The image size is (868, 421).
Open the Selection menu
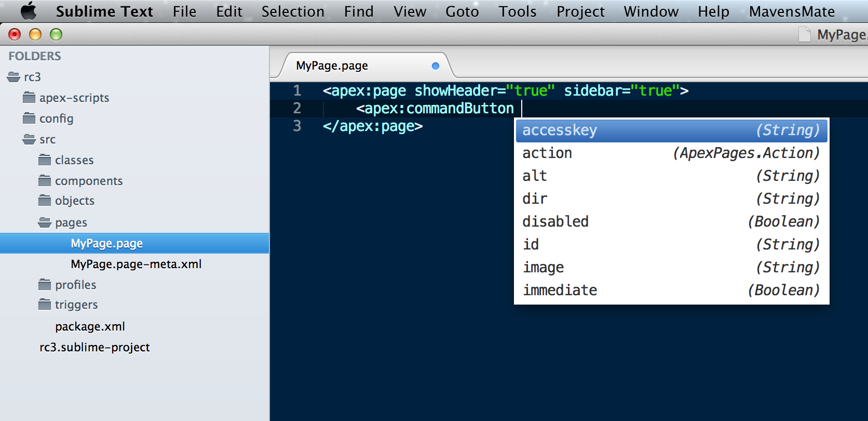(x=293, y=11)
